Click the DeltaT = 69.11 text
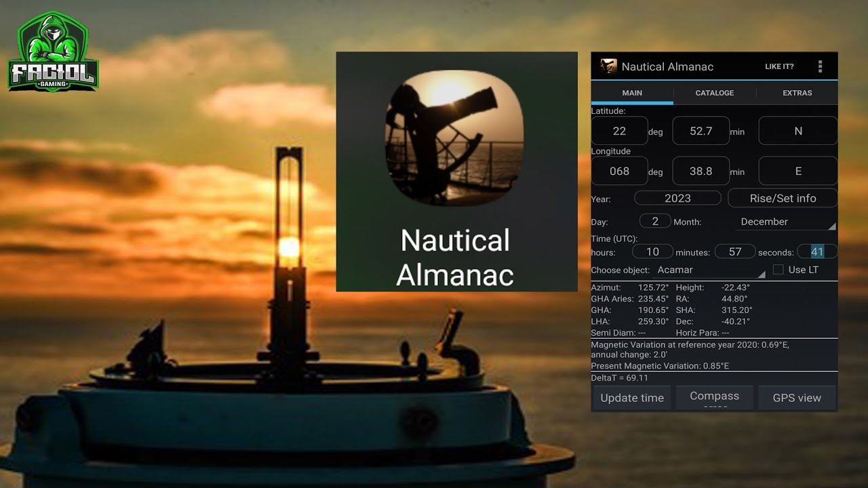 (620, 378)
